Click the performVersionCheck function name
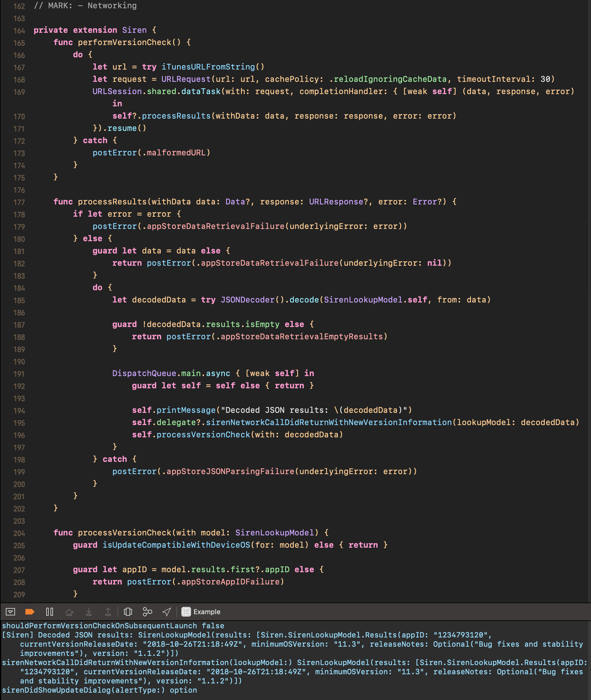The height and width of the screenshot is (700, 591). pos(124,42)
